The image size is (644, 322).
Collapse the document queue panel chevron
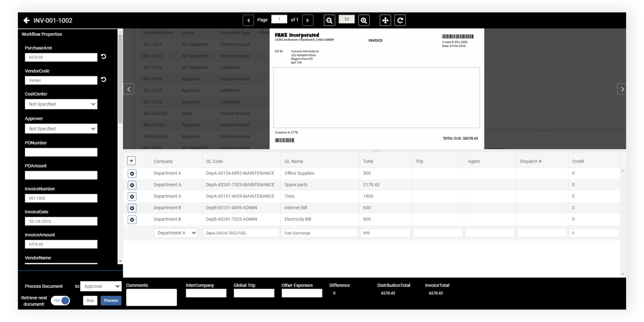[128, 89]
